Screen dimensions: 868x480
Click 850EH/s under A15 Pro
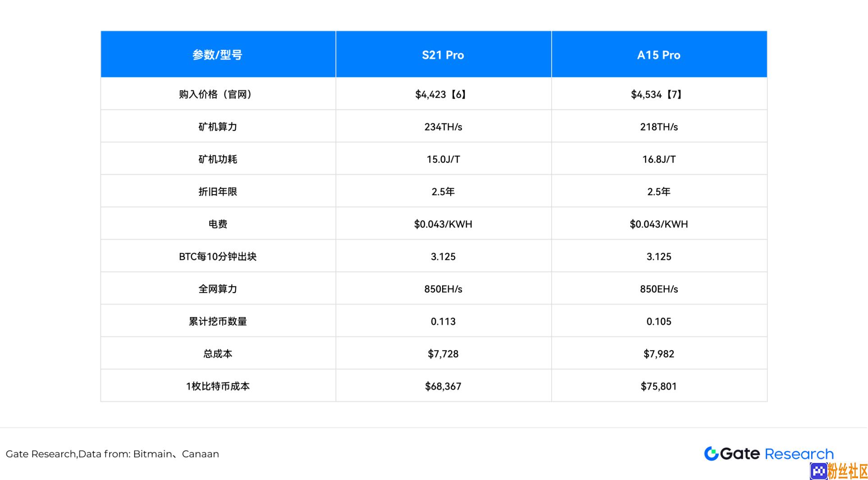pyautogui.click(x=659, y=289)
